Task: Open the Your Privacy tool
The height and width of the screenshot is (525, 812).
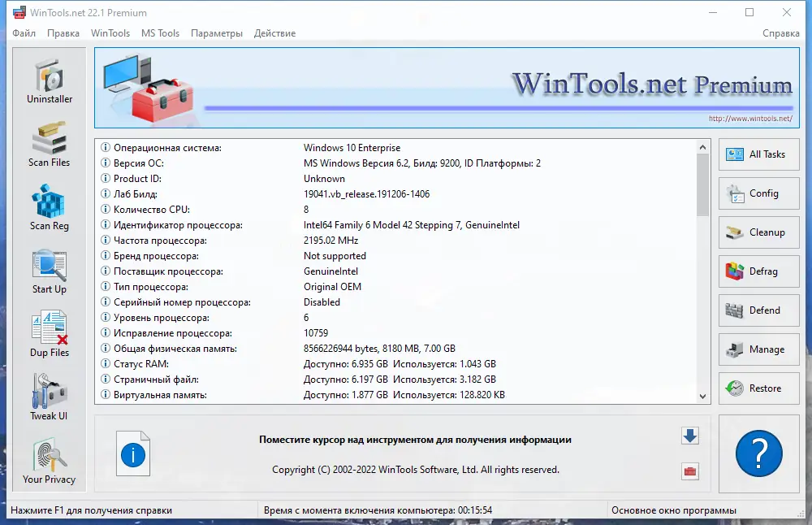Action: [50, 462]
